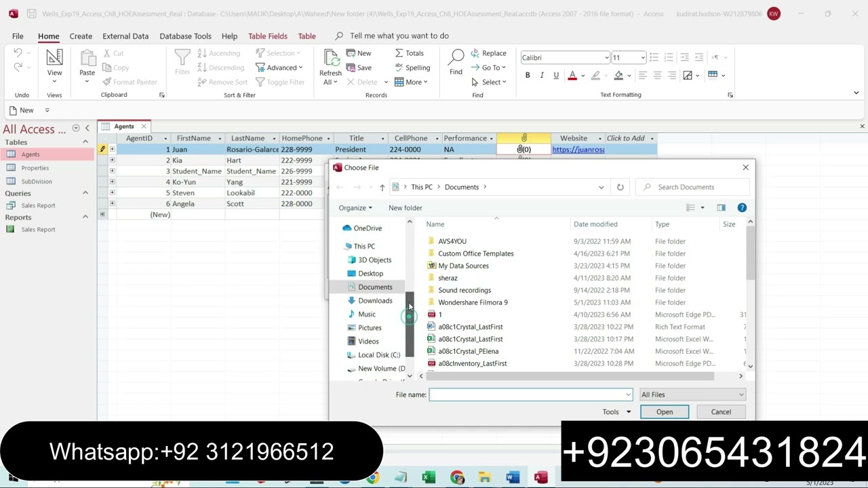Switch to the External Data tab
The width and height of the screenshot is (868, 488).
point(125,36)
